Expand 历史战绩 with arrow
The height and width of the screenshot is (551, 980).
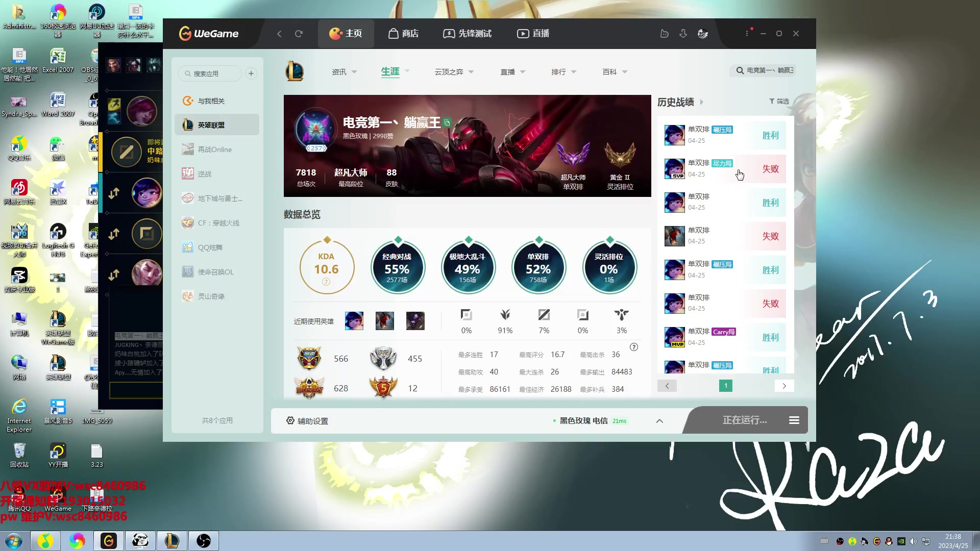click(701, 102)
